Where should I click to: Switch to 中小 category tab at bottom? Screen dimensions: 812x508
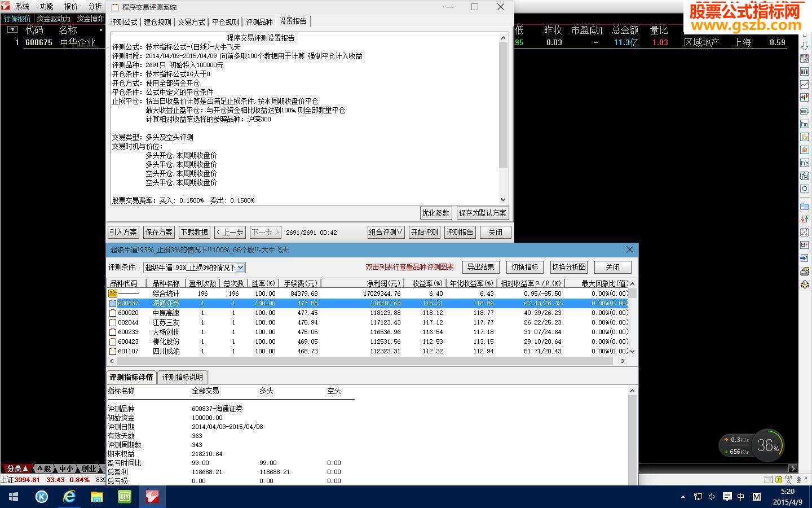click(67, 468)
